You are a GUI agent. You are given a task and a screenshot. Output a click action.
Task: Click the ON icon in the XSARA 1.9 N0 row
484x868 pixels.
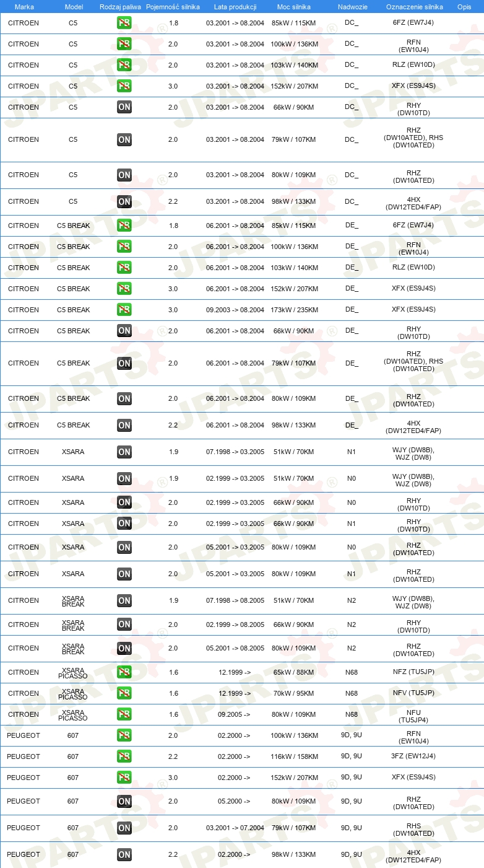click(124, 479)
